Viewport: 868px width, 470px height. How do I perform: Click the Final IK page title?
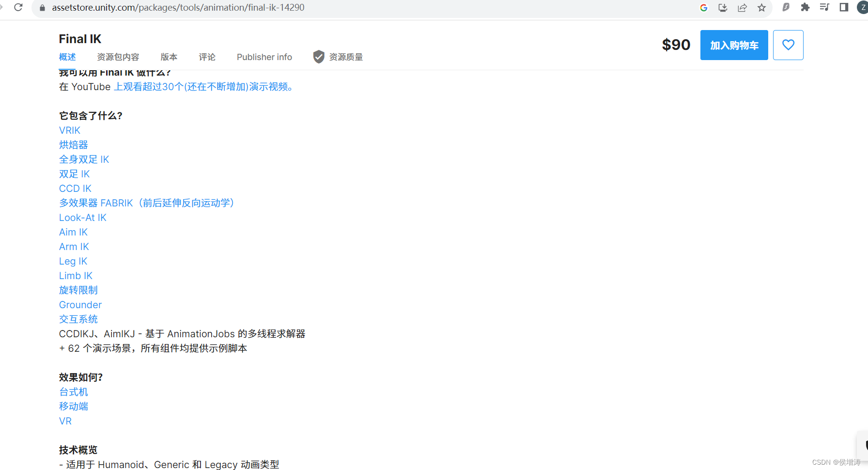click(80, 39)
